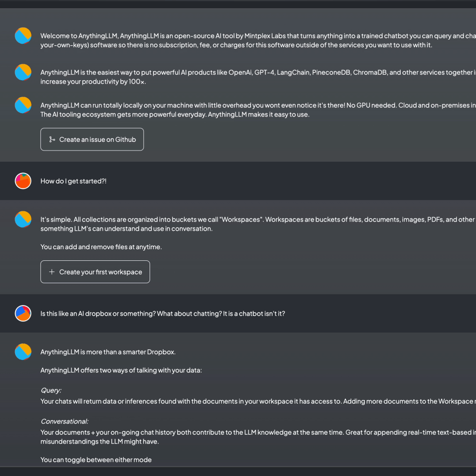The height and width of the screenshot is (476, 476).
Task: Click the avatar beside 'more than a smarter Dropbox'
Action: pyautogui.click(x=23, y=352)
